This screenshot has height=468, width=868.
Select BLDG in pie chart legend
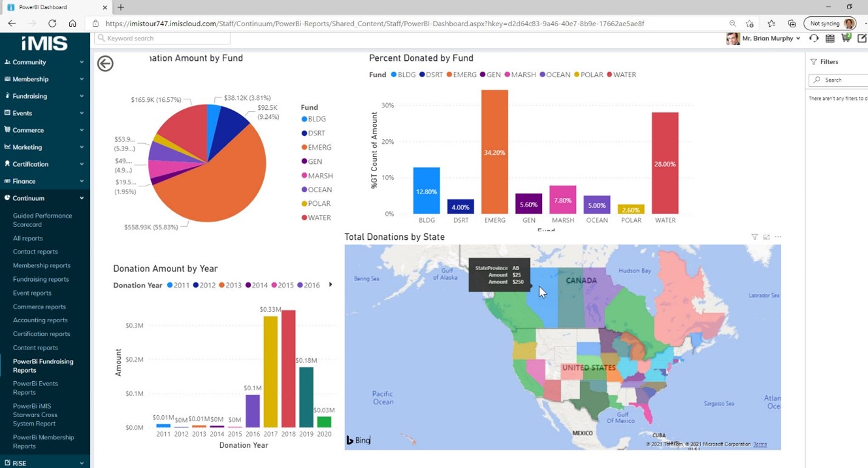click(314, 119)
